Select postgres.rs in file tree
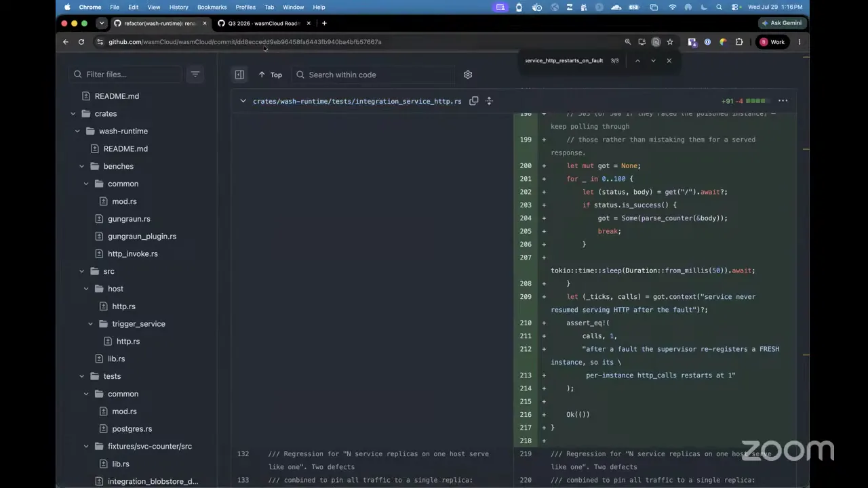This screenshot has width=868, height=488. click(132, 429)
